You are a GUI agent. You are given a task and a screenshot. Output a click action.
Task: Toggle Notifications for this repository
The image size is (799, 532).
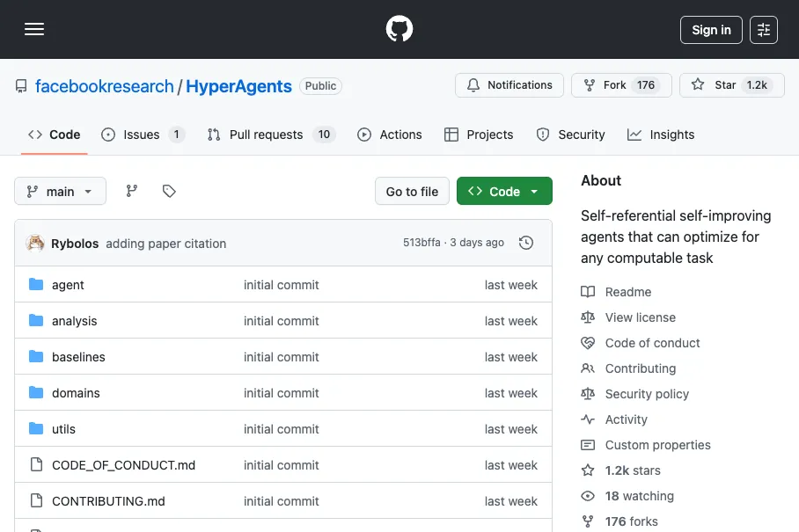pyautogui.click(x=509, y=85)
